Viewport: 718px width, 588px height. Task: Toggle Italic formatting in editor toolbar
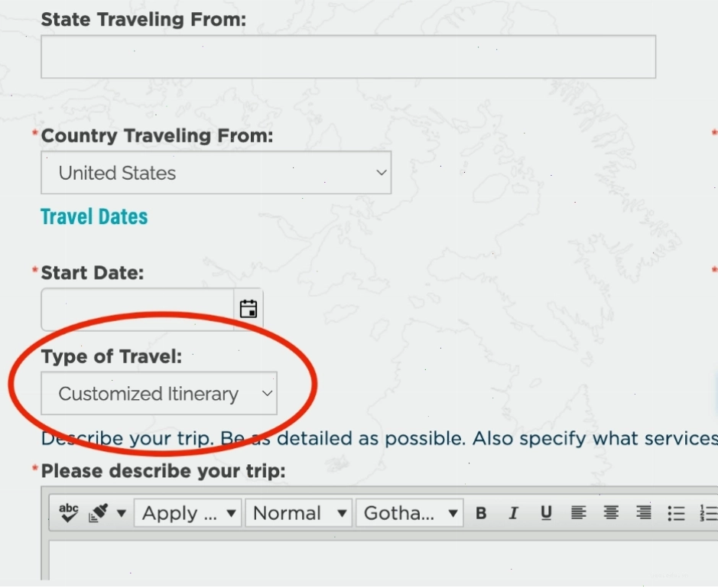(513, 513)
